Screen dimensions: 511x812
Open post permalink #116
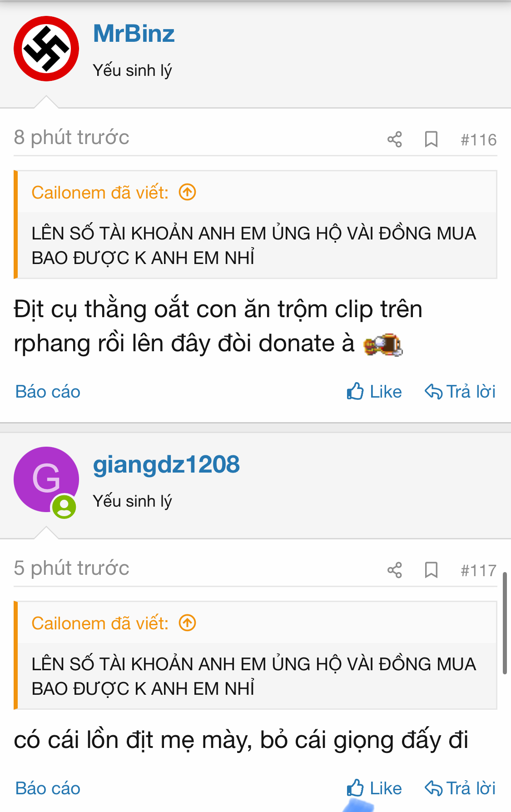478,139
